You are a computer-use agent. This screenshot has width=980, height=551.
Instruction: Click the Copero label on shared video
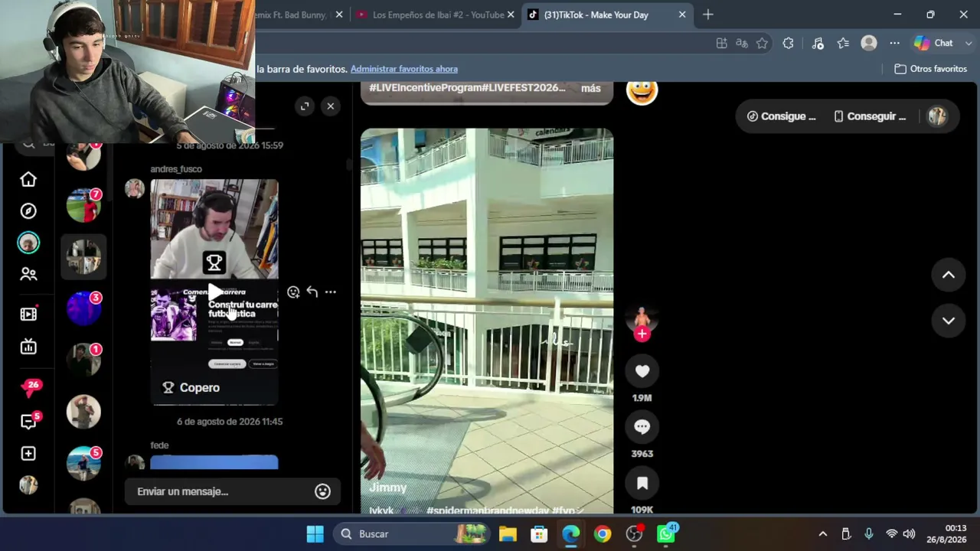pos(191,388)
